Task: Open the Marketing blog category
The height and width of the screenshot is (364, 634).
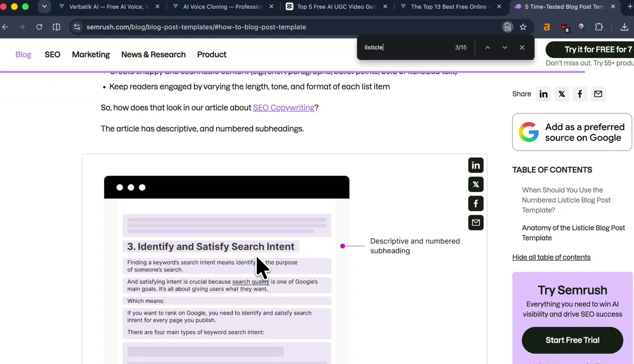Action: [x=91, y=55]
